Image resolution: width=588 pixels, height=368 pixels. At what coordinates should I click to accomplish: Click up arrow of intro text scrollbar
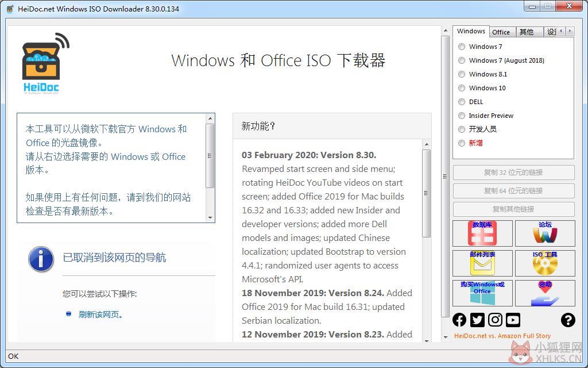click(x=210, y=118)
